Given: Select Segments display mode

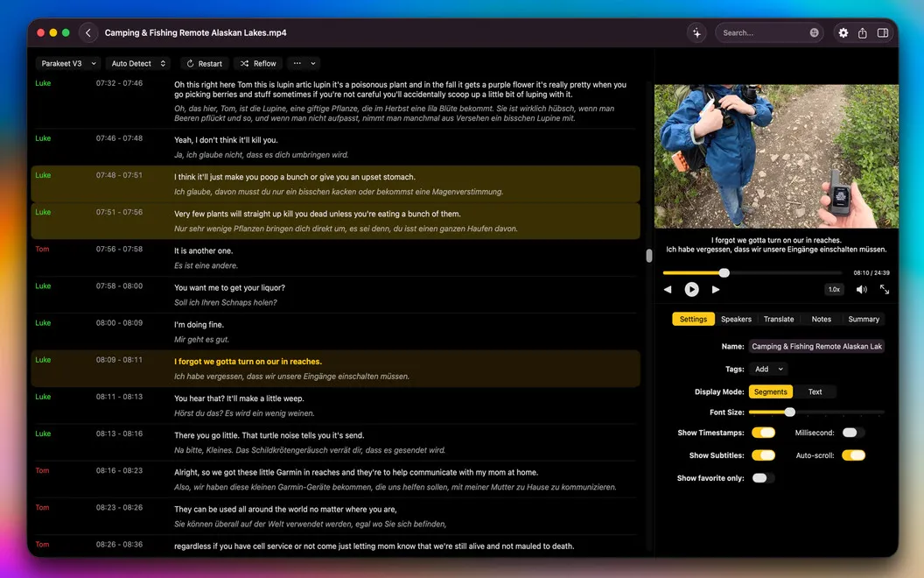Looking at the screenshot, I should click(770, 391).
